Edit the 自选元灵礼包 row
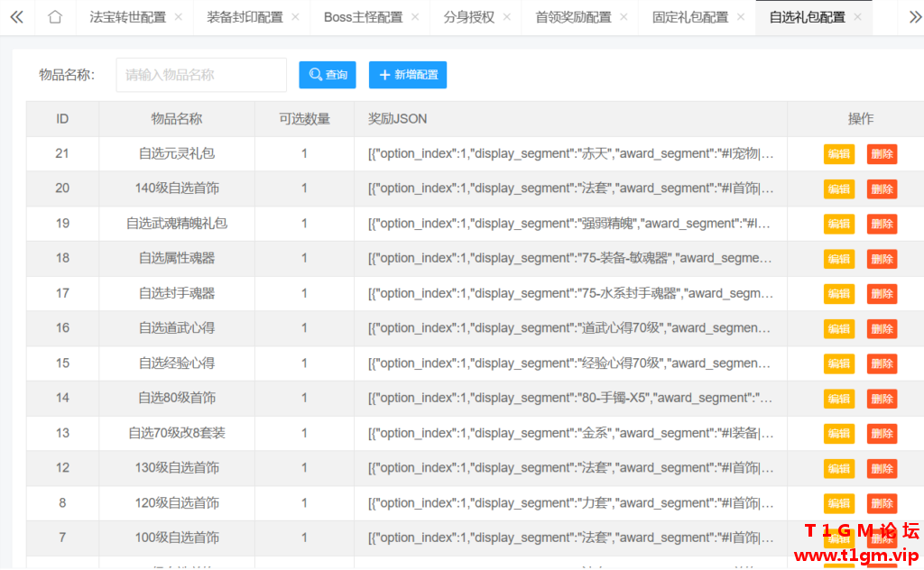 coord(838,154)
